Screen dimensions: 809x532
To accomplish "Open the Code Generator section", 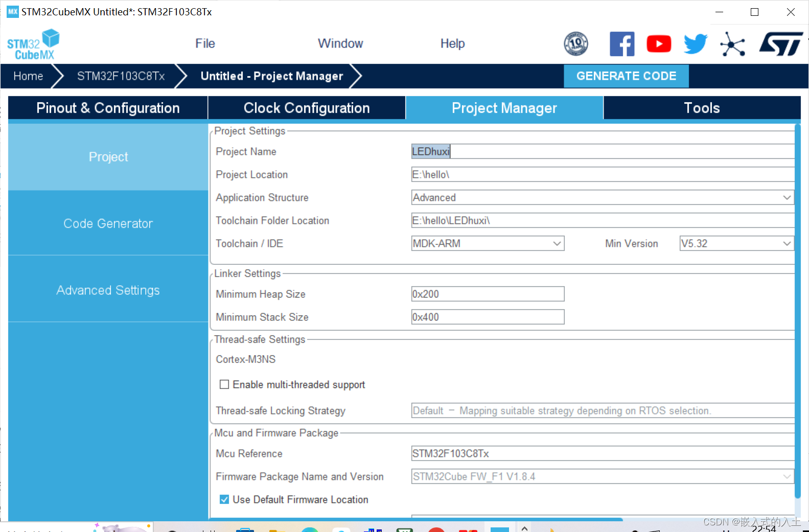I will tap(108, 223).
